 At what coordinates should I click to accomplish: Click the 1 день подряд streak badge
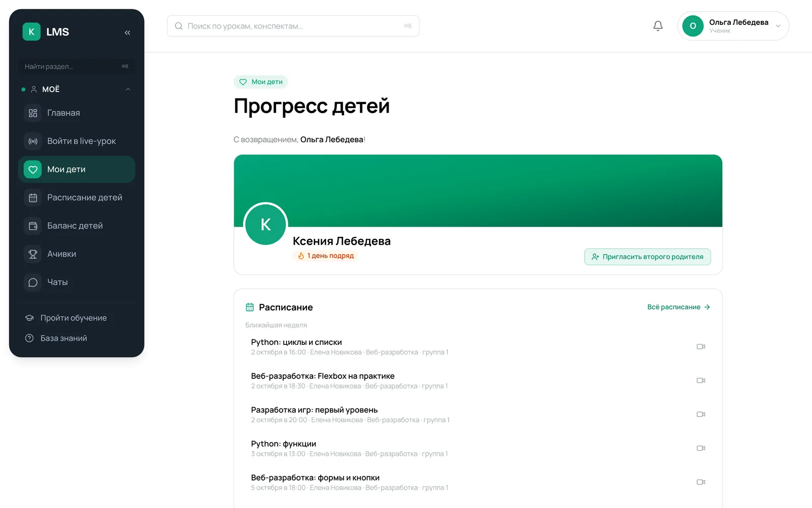[x=325, y=256]
